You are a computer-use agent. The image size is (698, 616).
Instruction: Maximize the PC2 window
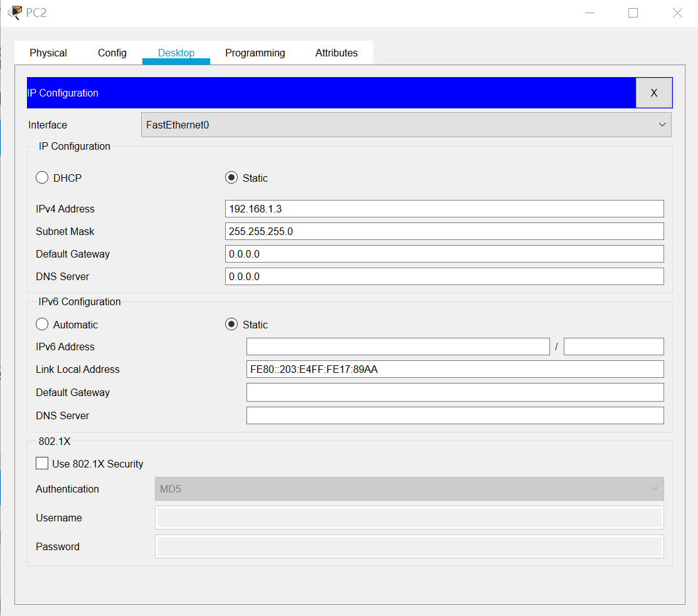click(x=633, y=13)
